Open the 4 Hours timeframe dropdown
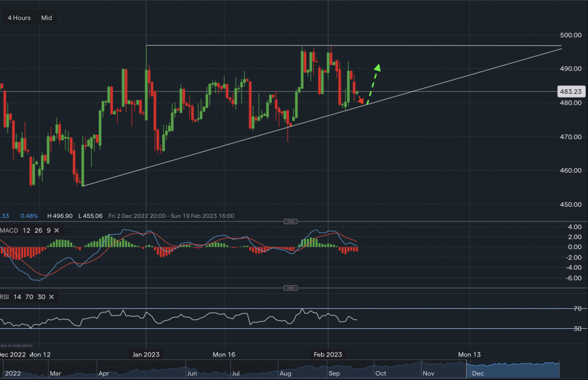 (x=19, y=18)
